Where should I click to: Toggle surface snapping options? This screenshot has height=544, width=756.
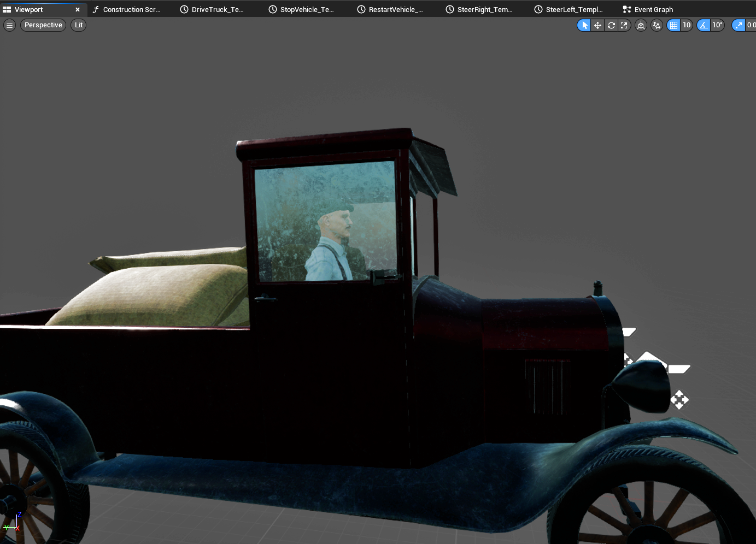coord(657,25)
